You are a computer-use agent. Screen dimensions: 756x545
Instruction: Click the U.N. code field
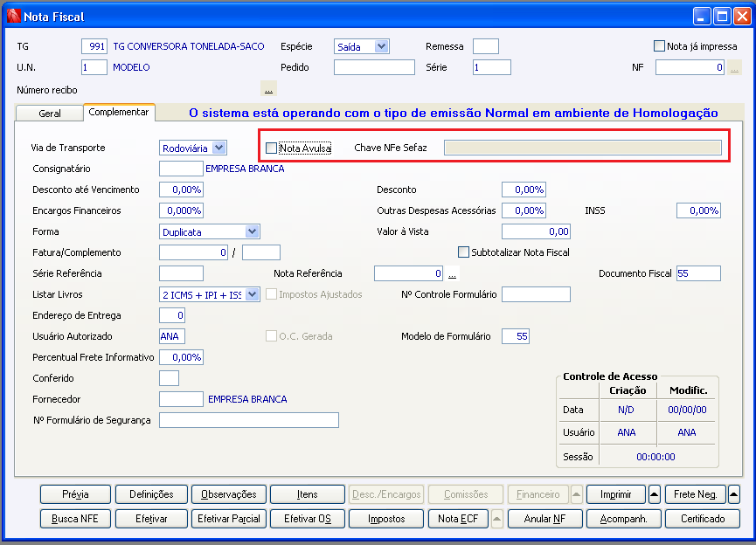[x=94, y=67]
